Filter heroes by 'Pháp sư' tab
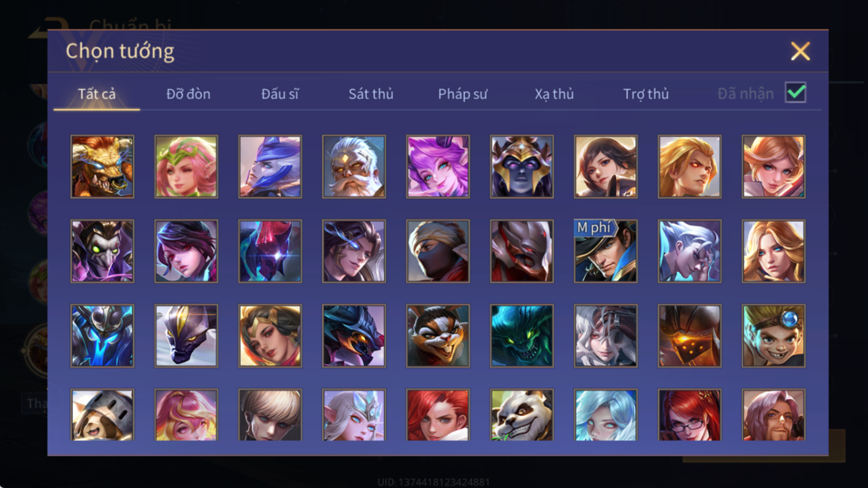Image resolution: width=868 pixels, height=488 pixels. 463,94
